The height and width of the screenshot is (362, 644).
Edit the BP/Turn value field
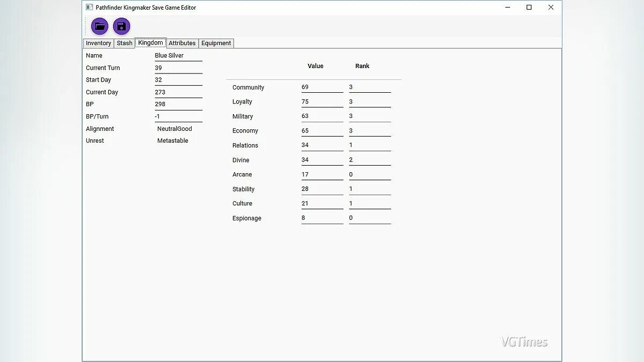pos(179,116)
